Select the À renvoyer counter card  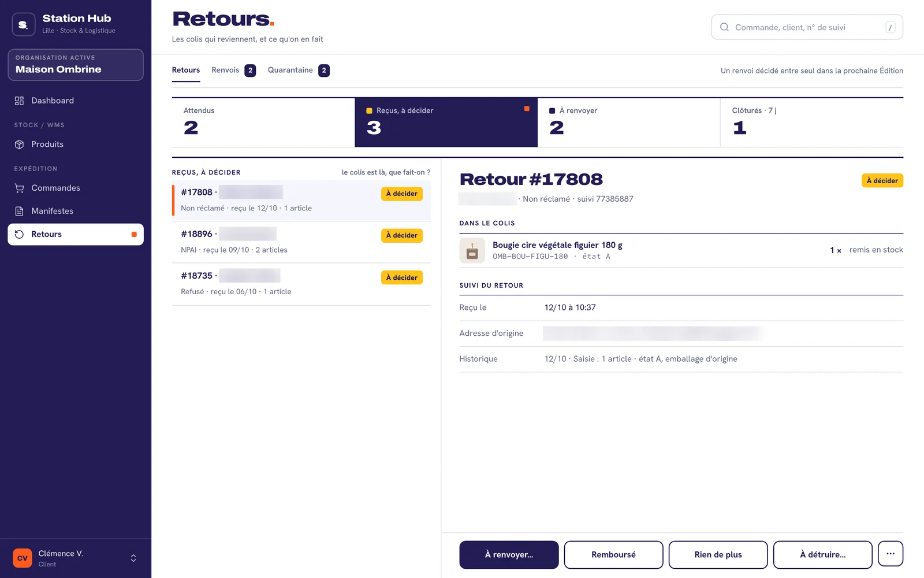(629, 122)
